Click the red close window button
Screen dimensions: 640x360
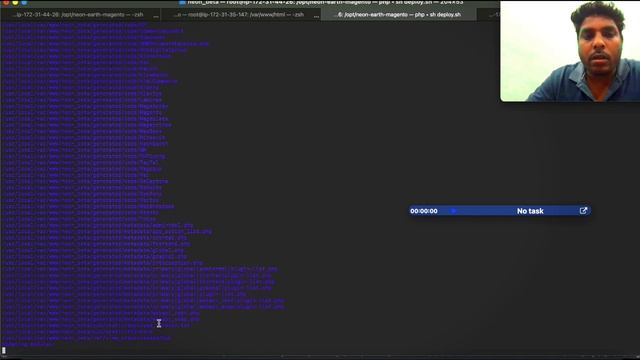click(6, 2)
